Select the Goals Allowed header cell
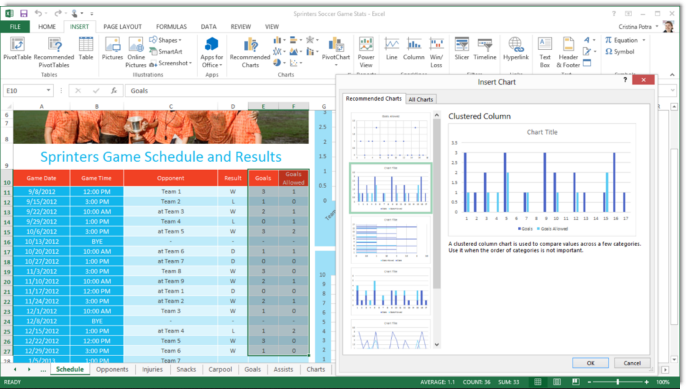The width and height of the screenshot is (686, 389). (294, 178)
